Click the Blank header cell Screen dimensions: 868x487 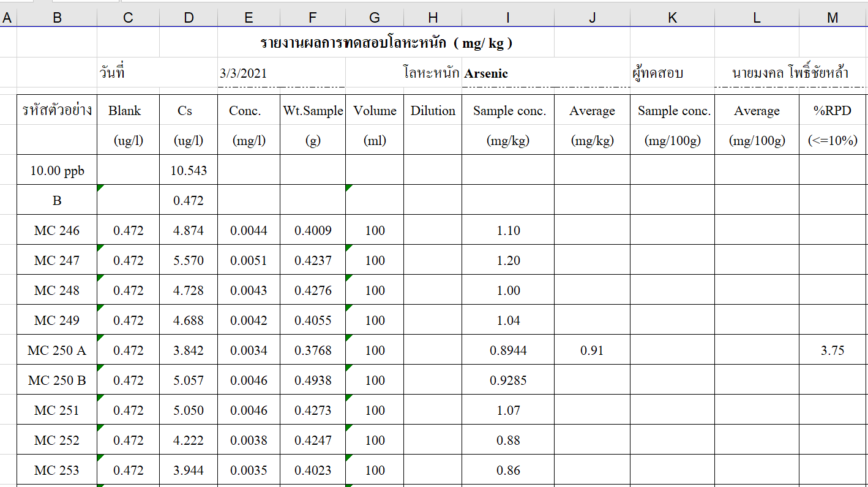click(128, 111)
